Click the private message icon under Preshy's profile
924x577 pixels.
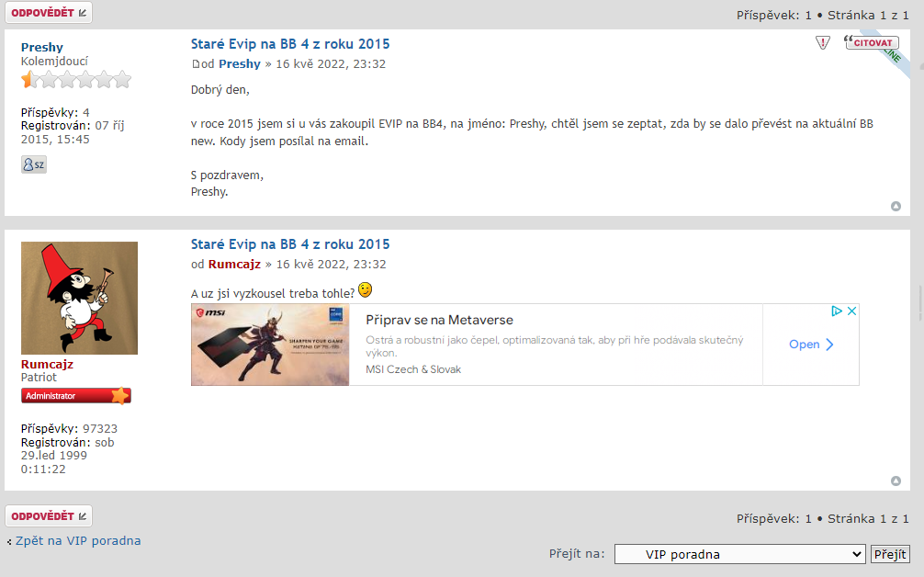click(33, 164)
